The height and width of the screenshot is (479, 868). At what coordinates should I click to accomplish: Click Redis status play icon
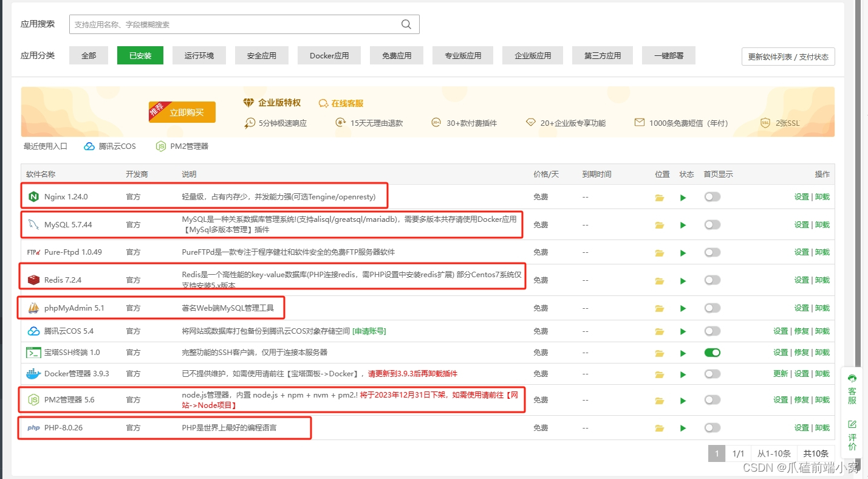coord(683,280)
